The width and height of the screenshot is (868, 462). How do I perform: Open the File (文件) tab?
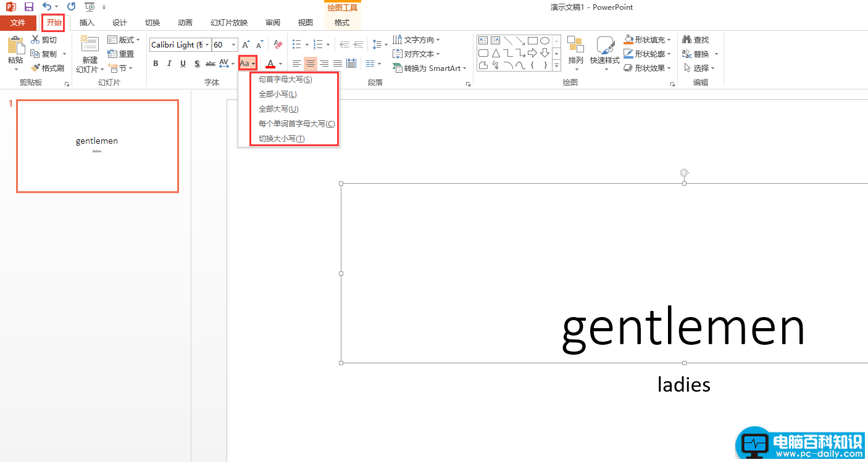point(18,23)
